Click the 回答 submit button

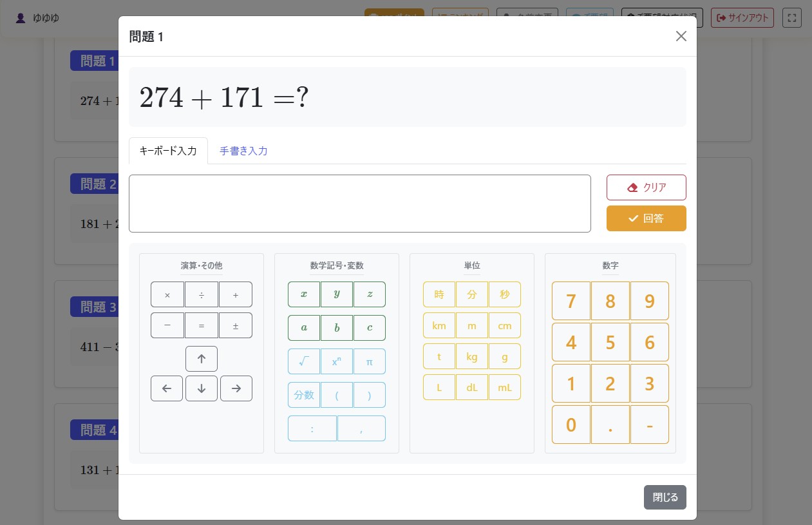coord(646,218)
